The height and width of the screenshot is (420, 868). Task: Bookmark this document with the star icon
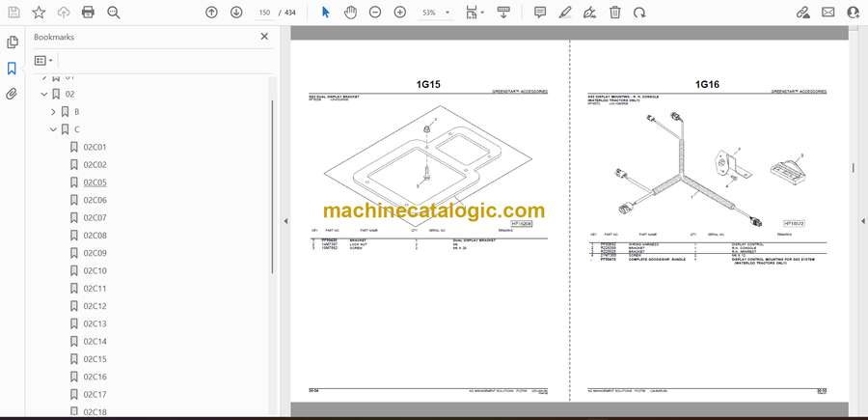[39, 13]
